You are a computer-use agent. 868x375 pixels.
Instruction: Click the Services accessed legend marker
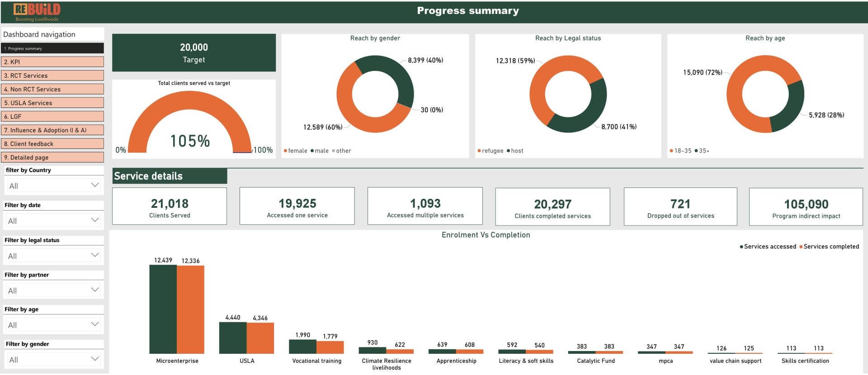(x=741, y=247)
